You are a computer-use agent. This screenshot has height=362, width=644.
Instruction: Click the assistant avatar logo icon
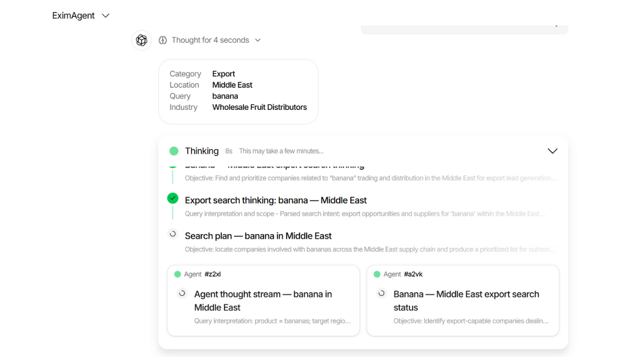[141, 41]
